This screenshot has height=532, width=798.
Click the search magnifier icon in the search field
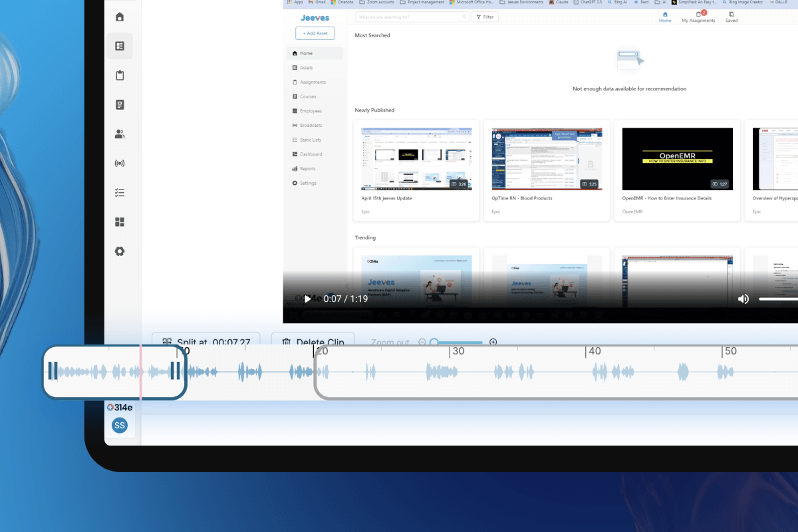(463, 17)
